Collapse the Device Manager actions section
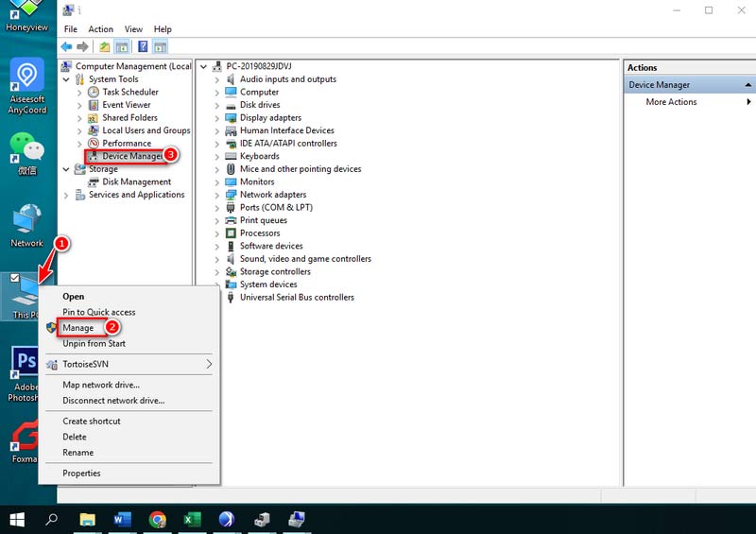 [747, 85]
